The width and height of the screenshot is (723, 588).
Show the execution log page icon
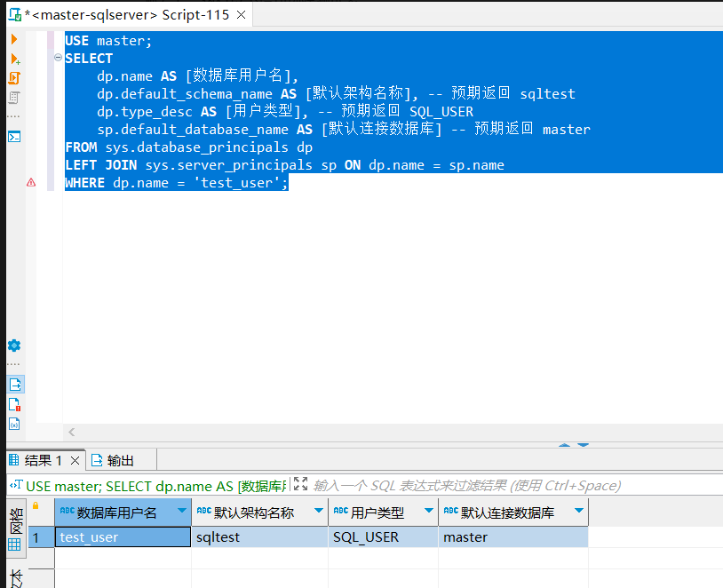(x=15, y=404)
